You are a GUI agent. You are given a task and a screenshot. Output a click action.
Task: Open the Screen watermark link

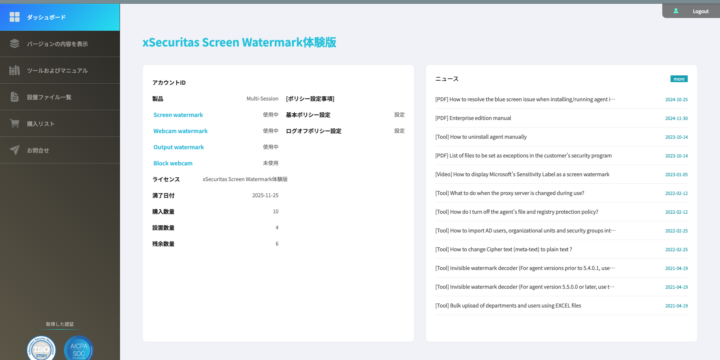(178, 115)
